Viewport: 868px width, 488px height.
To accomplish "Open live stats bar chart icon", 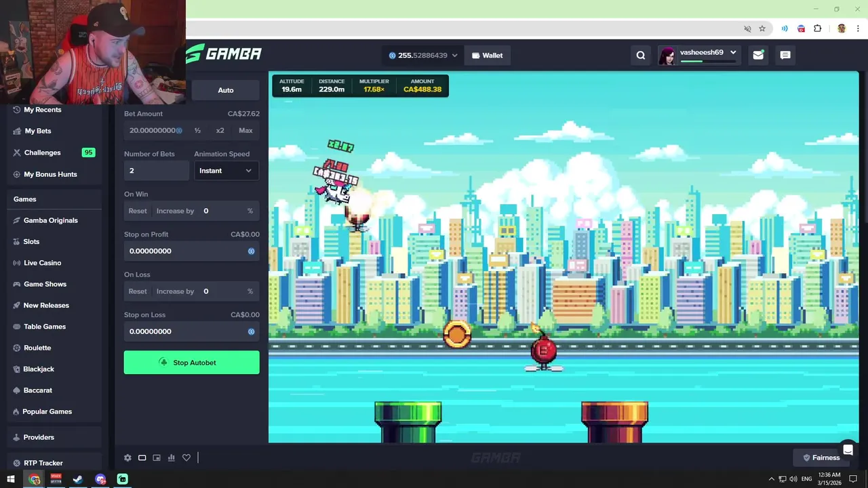I will tap(172, 457).
